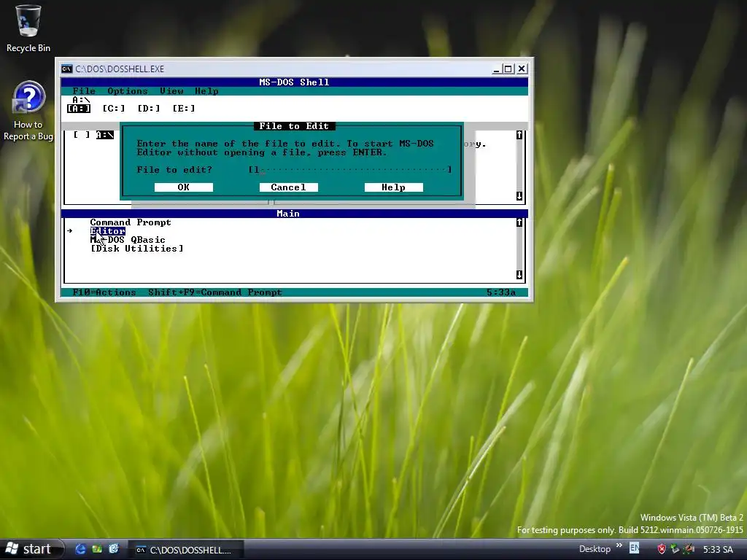The image size is (747, 560).
Task: Click the up arrow of the file list scrollbar
Action: 519,135
